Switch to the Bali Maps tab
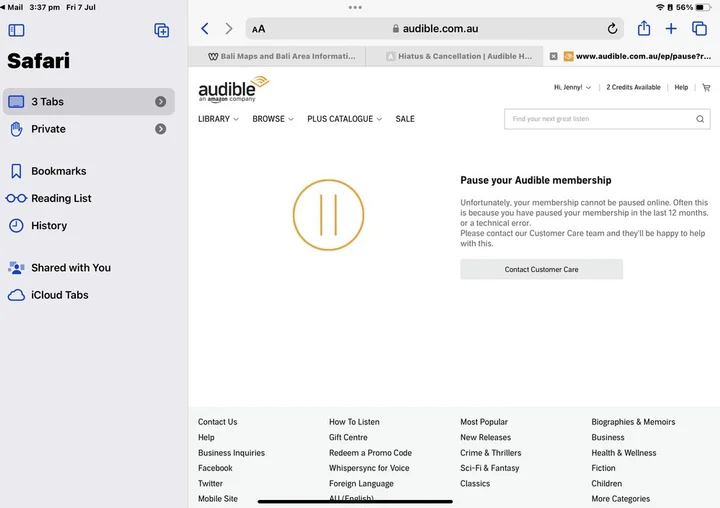The image size is (720, 508). 280,57
